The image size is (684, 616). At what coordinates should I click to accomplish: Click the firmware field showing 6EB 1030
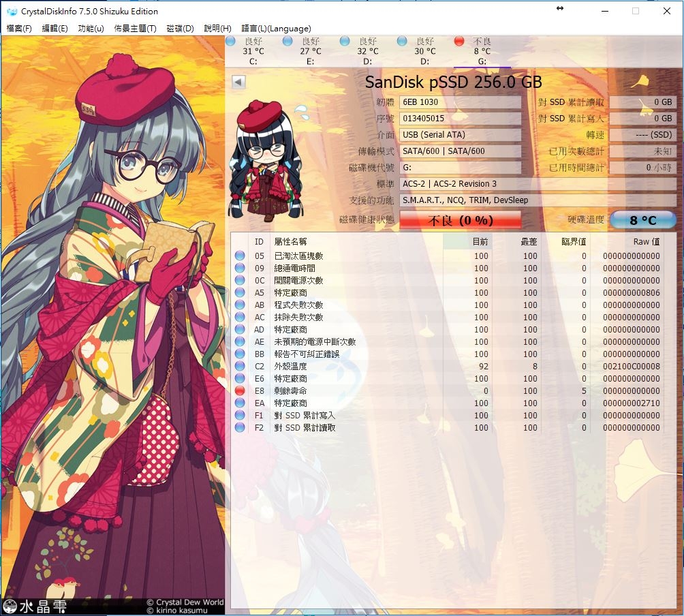(x=461, y=102)
